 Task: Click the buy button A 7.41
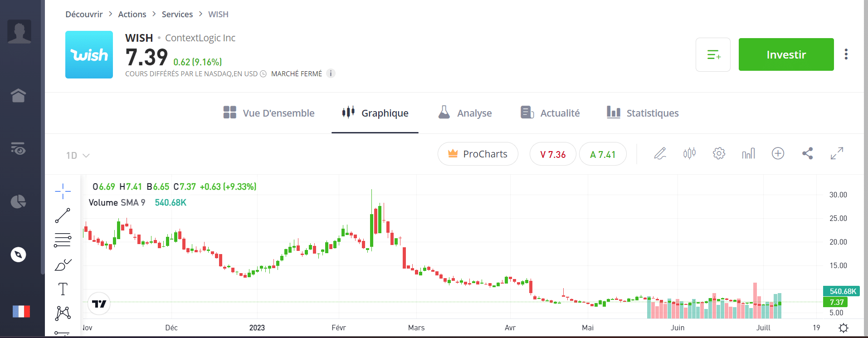click(x=603, y=154)
